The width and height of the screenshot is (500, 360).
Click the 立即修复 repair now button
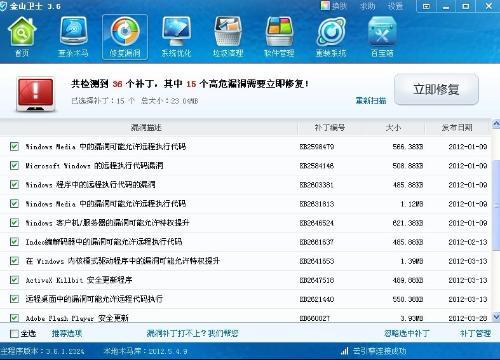(437, 89)
